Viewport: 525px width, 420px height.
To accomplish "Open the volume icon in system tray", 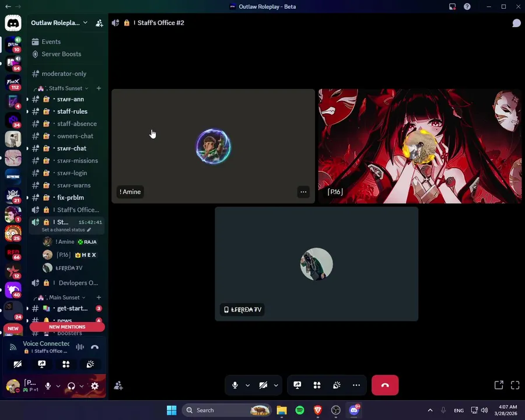I will click(x=484, y=410).
